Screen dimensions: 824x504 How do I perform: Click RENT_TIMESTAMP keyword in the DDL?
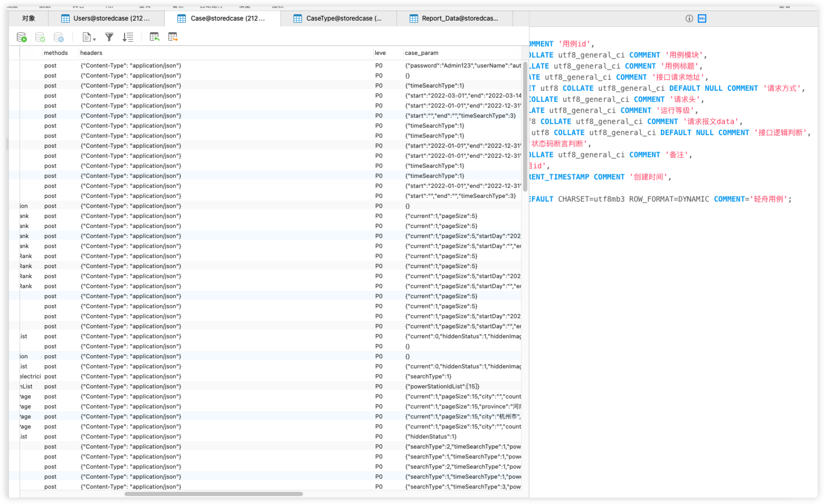(559, 177)
